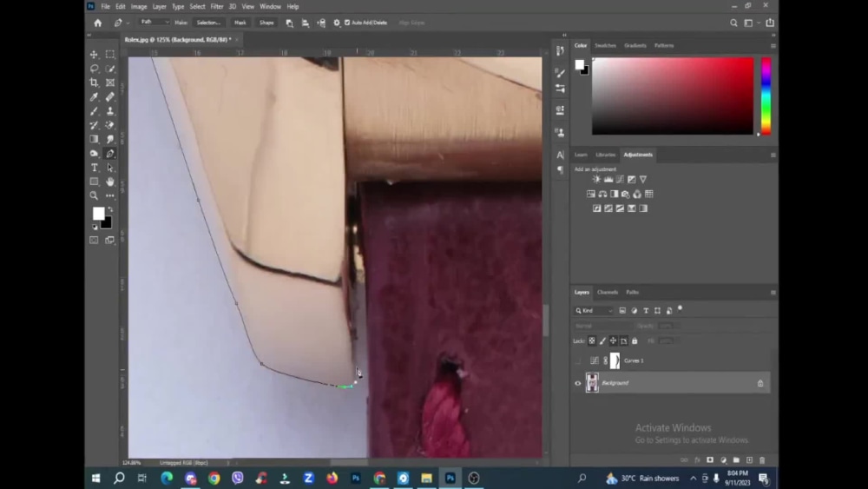Select the Zoom tool
This screenshot has width=868, height=489.
click(x=94, y=195)
